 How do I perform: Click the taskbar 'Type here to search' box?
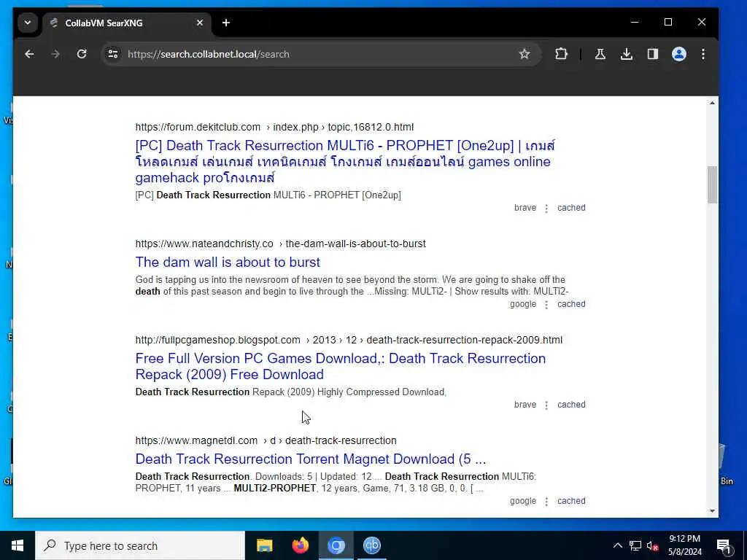[140, 545]
